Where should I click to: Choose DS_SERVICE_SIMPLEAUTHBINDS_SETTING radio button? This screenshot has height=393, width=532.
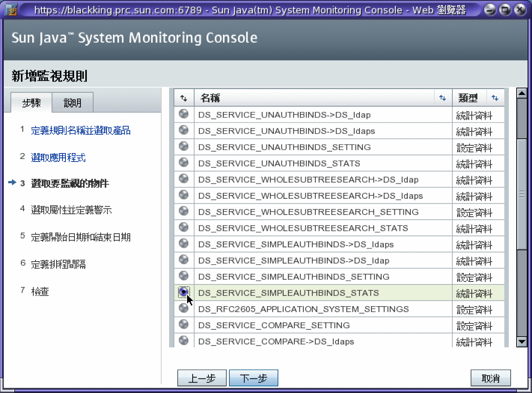click(x=184, y=275)
